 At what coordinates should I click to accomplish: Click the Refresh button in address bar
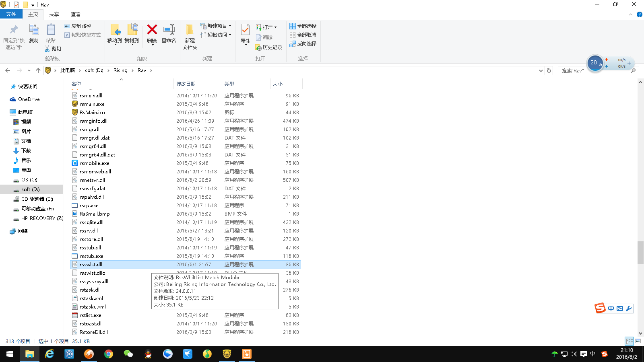[x=549, y=70]
